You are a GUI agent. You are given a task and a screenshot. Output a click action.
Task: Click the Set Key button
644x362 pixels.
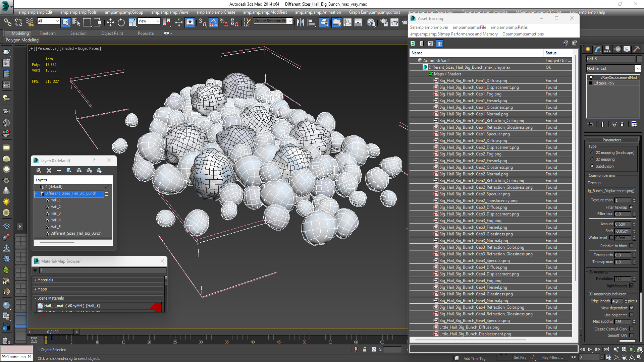520,358
